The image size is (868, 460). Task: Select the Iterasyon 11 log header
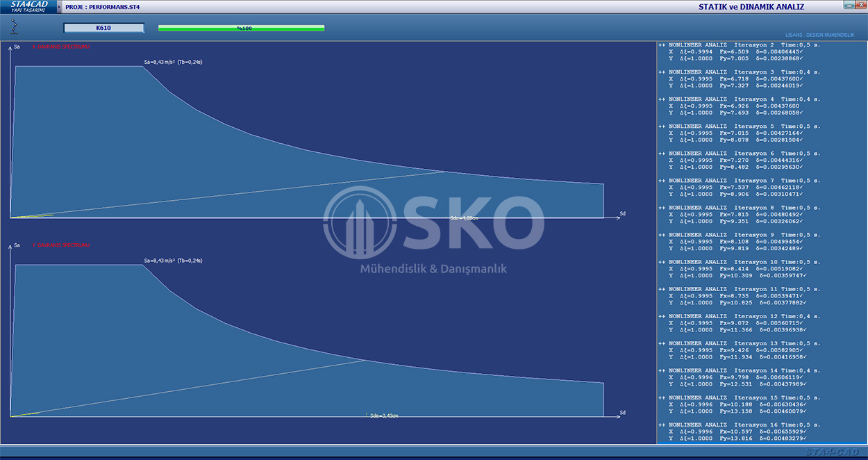741,288
